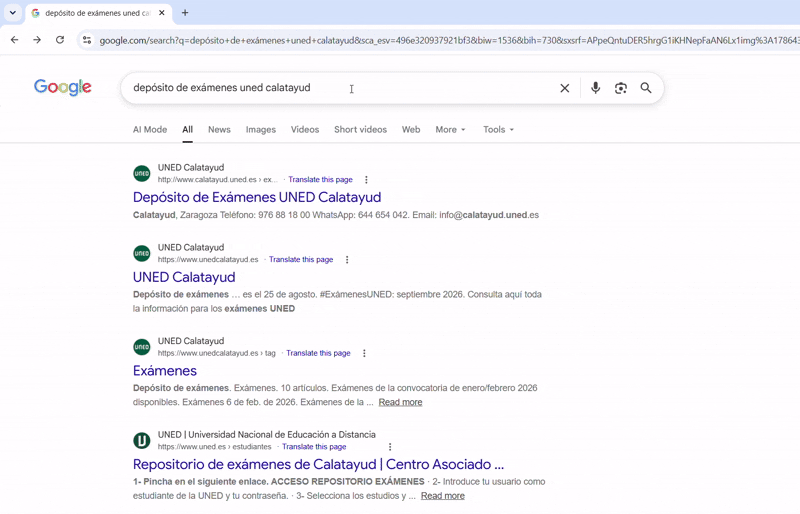Viewport: 800px width, 514px height.
Task: Click the U favicon of uned.es result
Action: click(x=142, y=440)
